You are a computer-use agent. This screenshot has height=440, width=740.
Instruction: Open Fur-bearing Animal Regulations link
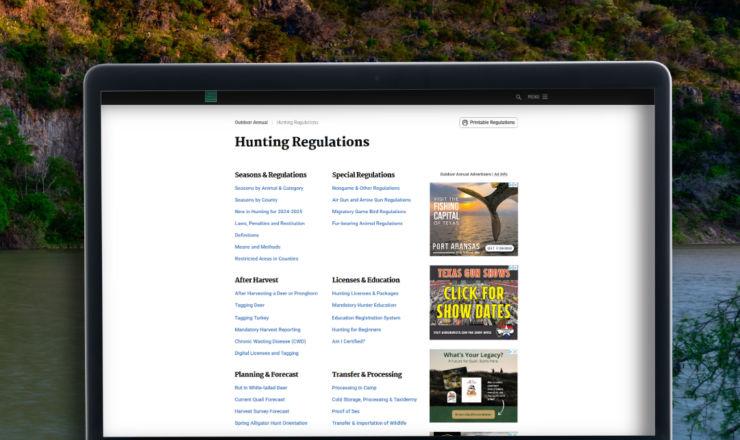367,223
